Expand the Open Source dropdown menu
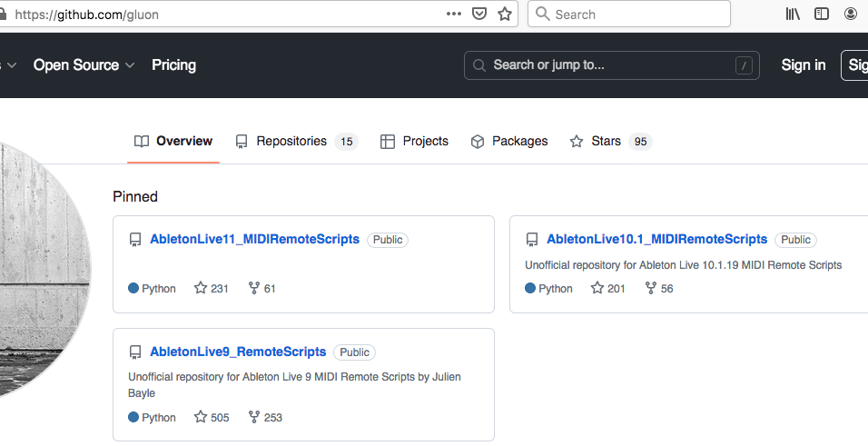This screenshot has height=446, width=868. tap(84, 64)
